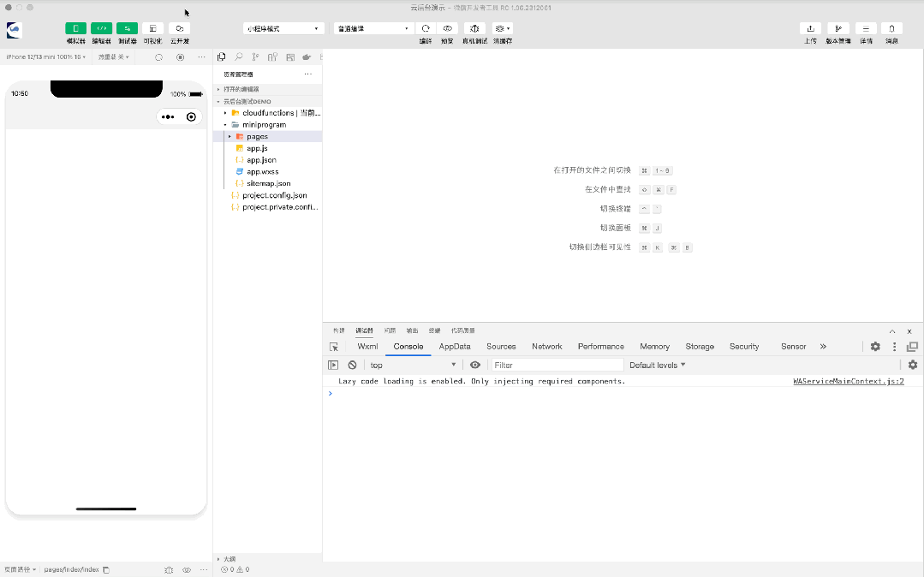924x577 pixels.
Task: Expand the 大纲 outline section
Action: 267,559
